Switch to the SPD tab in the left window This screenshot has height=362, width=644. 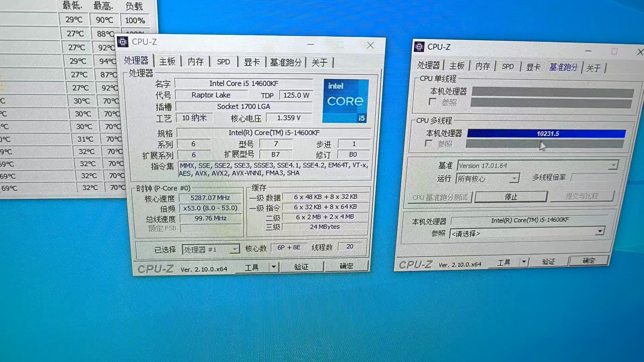[223, 62]
